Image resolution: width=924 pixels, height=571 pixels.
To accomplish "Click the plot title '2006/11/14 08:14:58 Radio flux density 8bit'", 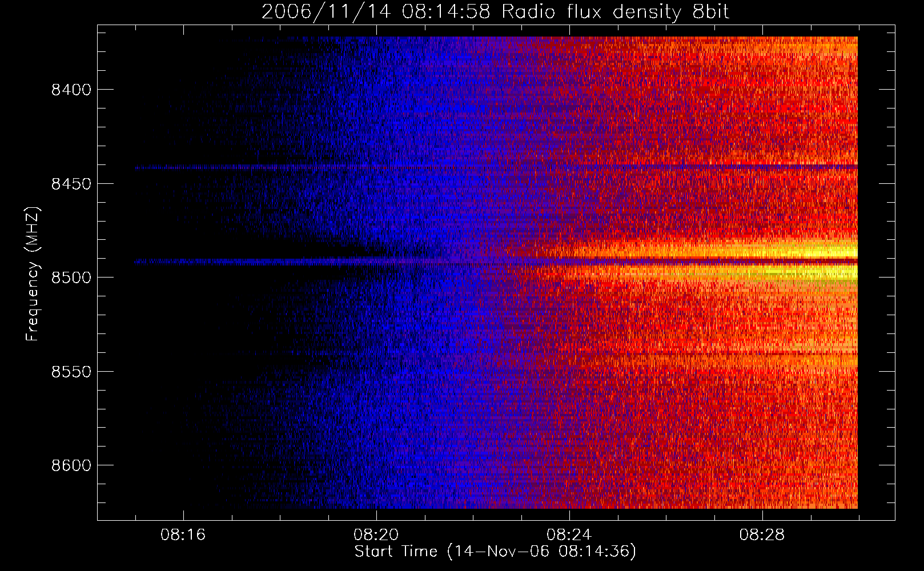I will tap(495, 11).
